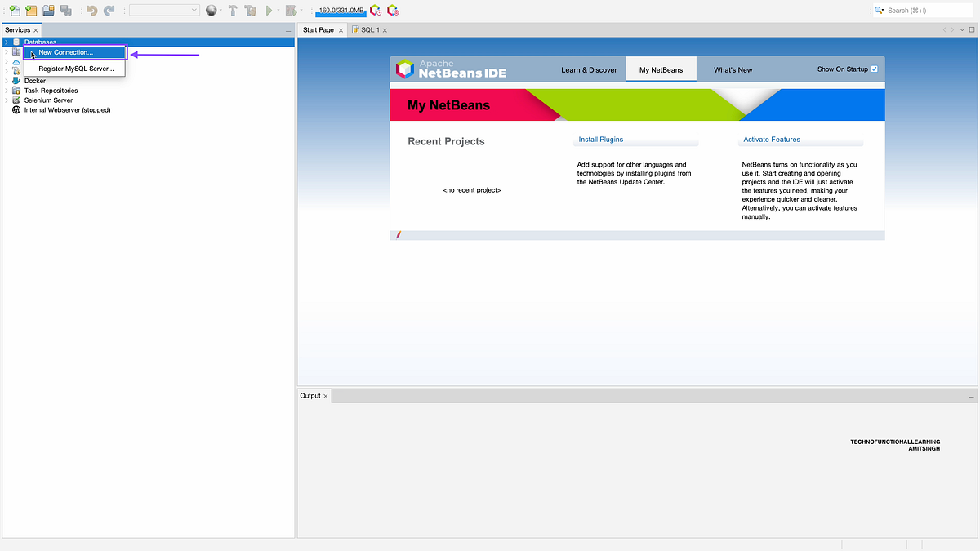The height and width of the screenshot is (551, 980).
Task: Choose Register MySQL Server from the menu
Action: click(x=74, y=69)
